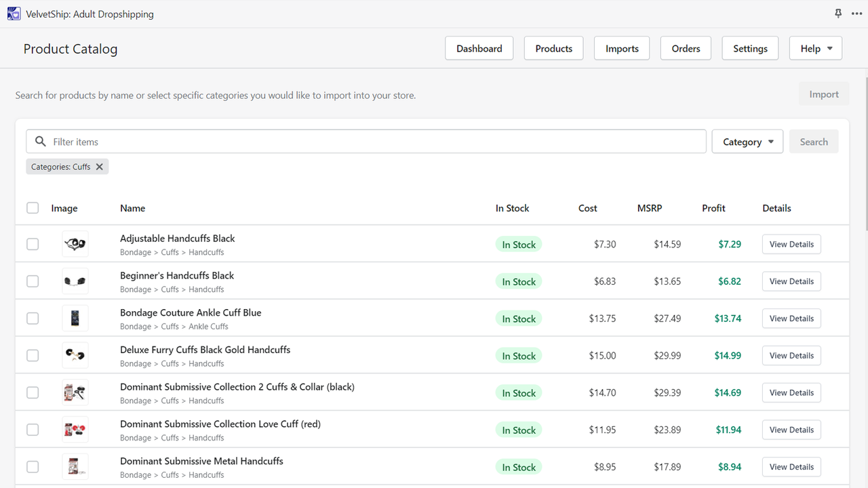Click the MSRP column header
This screenshot has width=868, height=488.
click(650, 208)
